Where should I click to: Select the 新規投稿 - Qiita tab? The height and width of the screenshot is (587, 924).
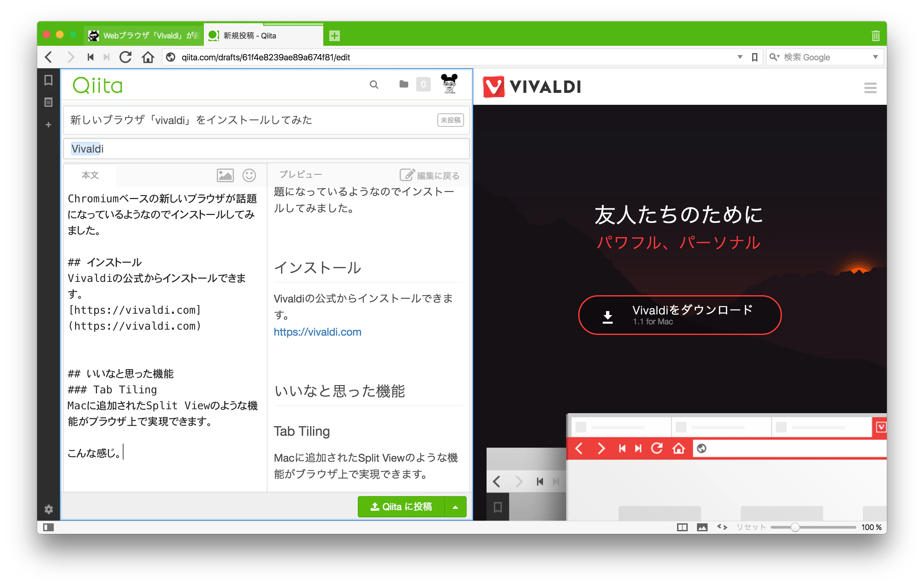tap(264, 36)
